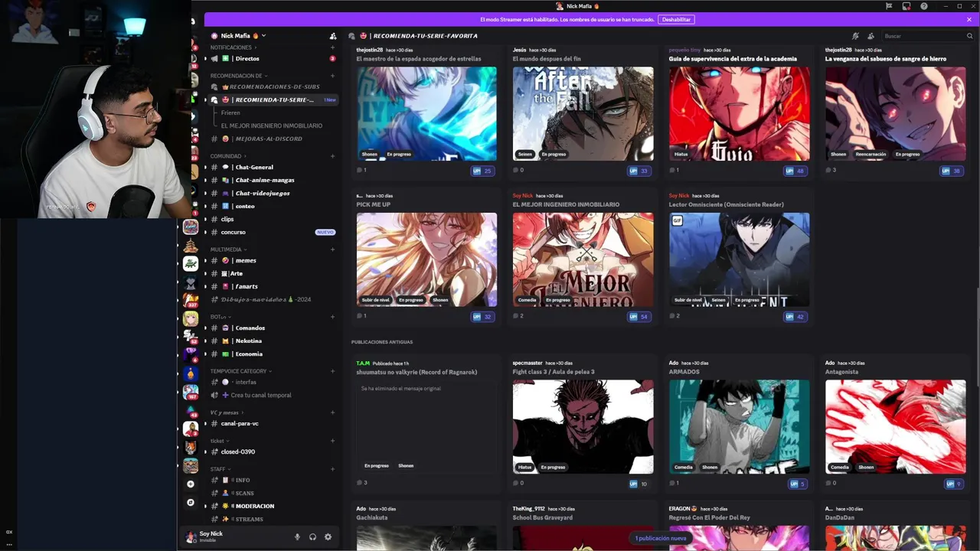Click the Deshabilitar streamer mode button
The image size is (980, 551).
pyautogui.click(x=676, y=19)
